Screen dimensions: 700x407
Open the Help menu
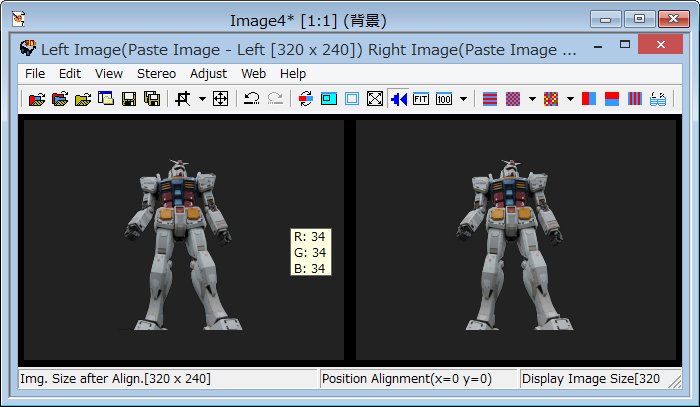293,73
